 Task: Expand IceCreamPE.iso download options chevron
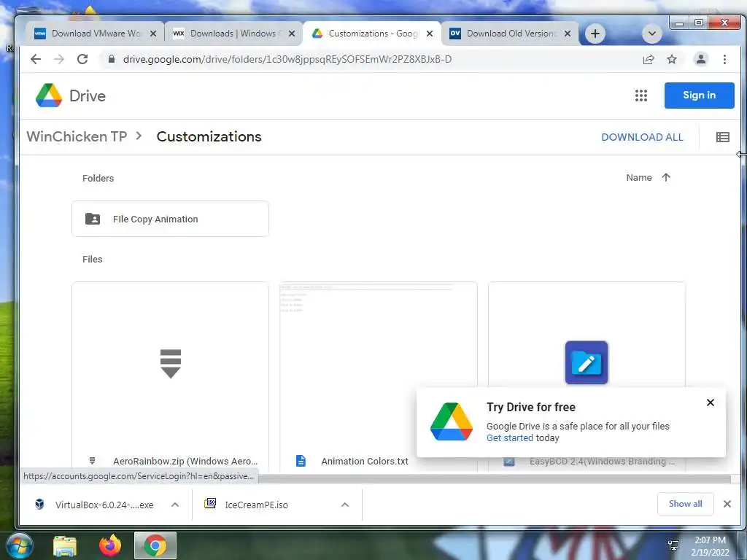pos(345,505)
